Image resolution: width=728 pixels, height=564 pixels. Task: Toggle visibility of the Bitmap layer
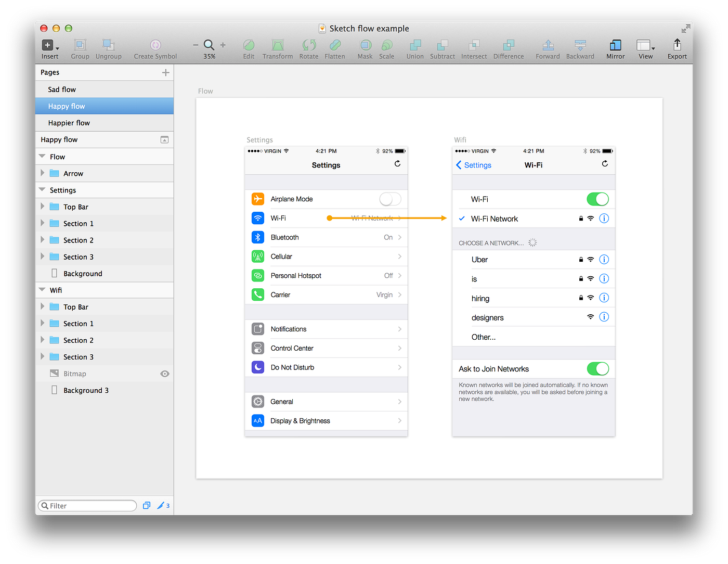click(x=164, y=374)
